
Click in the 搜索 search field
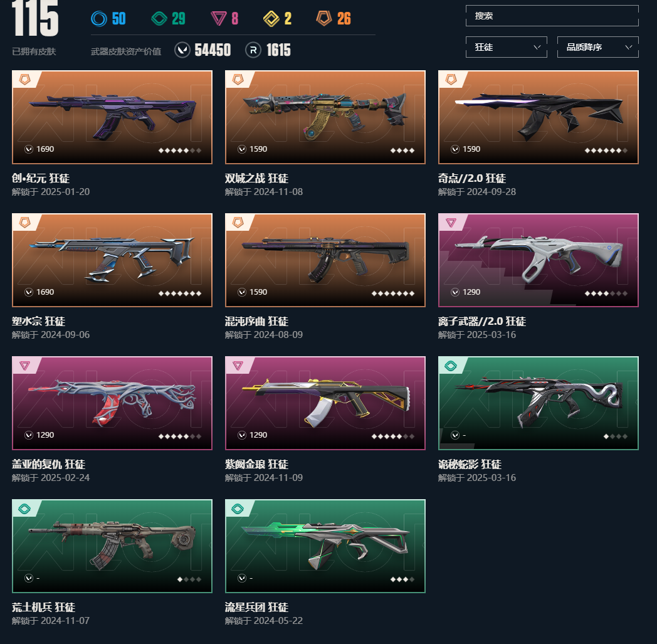point(552,16)
